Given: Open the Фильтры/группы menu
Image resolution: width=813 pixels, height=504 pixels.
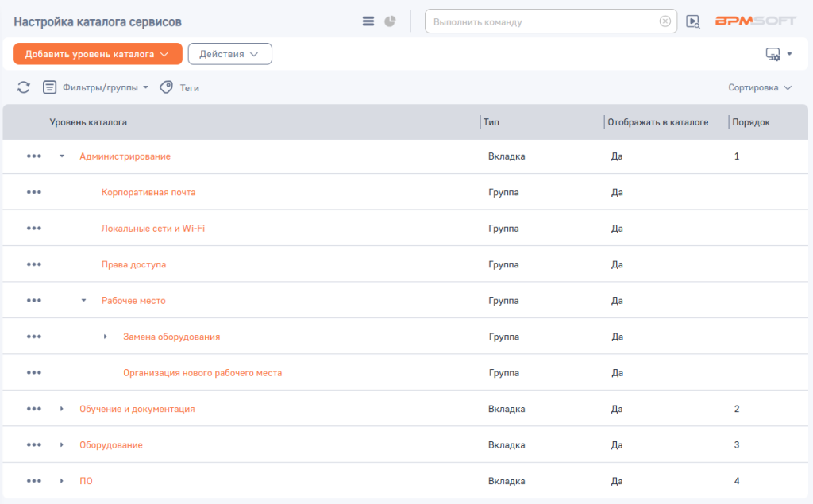Looking at the screenshot, I should point(95,88).
